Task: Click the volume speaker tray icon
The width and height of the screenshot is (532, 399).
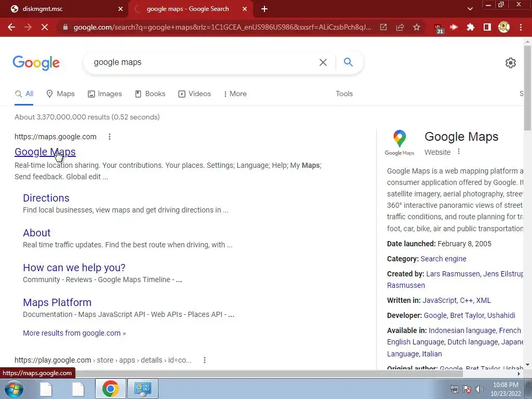Action: (480, 389)
